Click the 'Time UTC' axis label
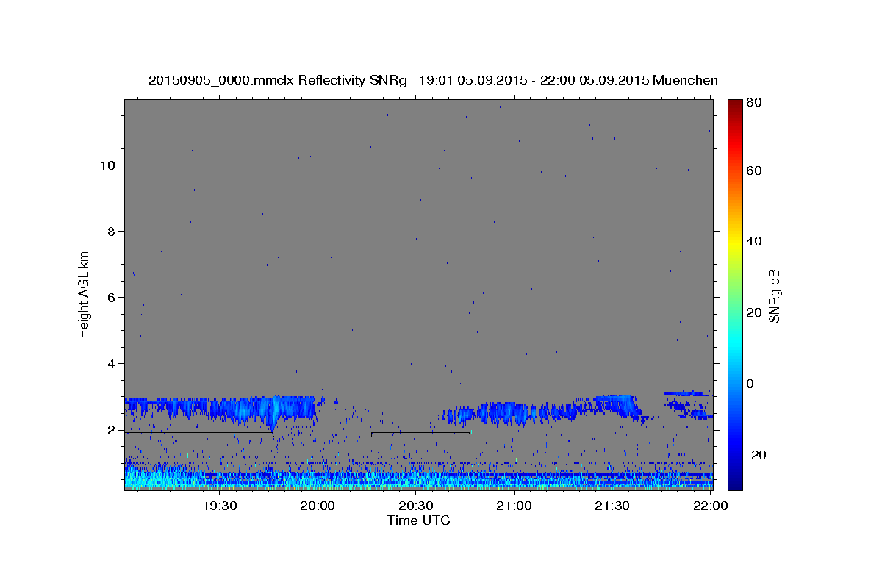 click(418, 520)
